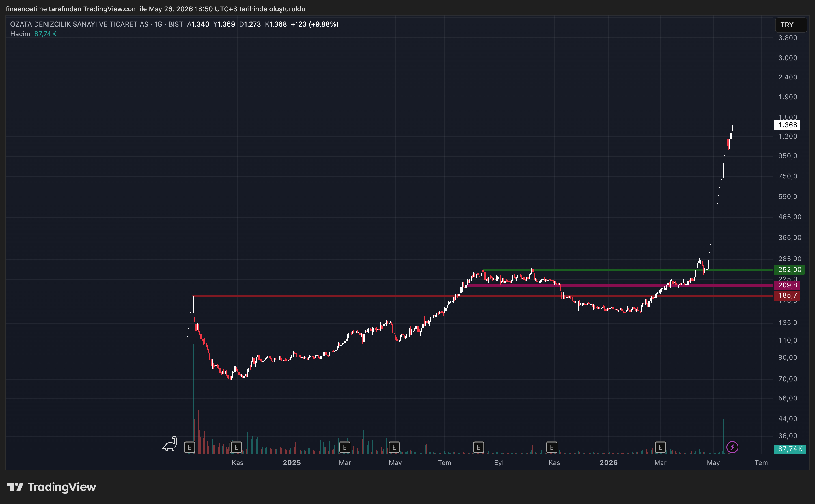Click the 252,00 green price label
Viewport: 815px width, 504px height.
tap(789, 270)
